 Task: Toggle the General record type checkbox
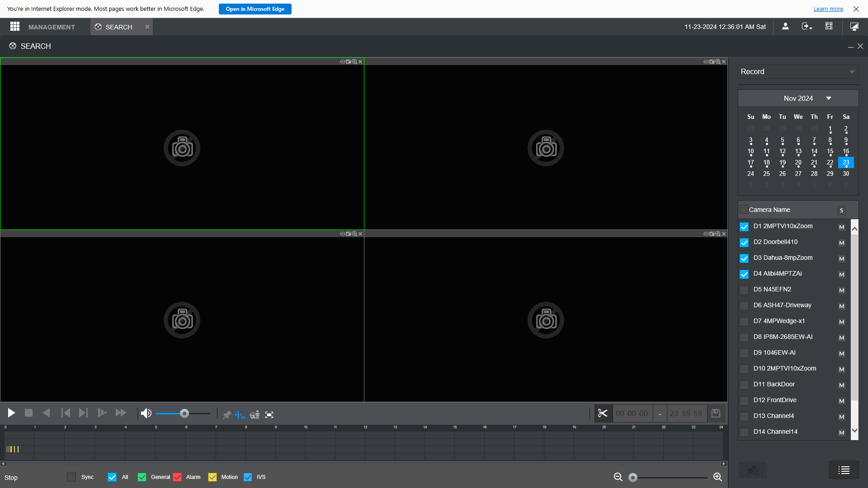[x=142, y=477]
